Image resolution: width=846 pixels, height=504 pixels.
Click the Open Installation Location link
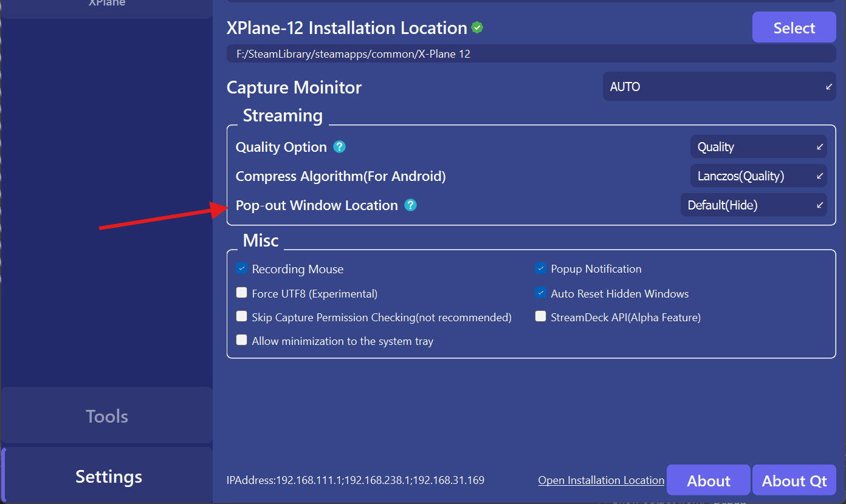tap(601, 480)
